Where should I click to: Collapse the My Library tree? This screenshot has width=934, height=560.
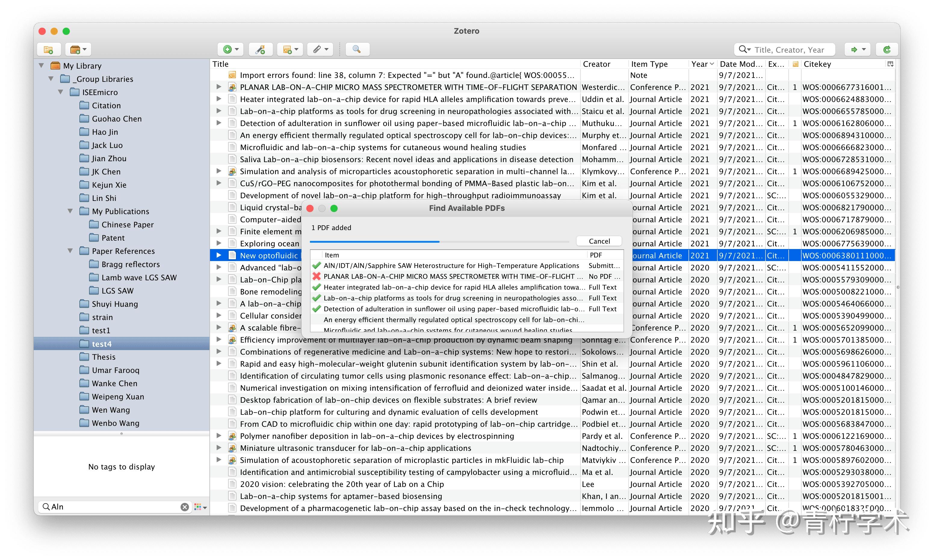[42, 66]
